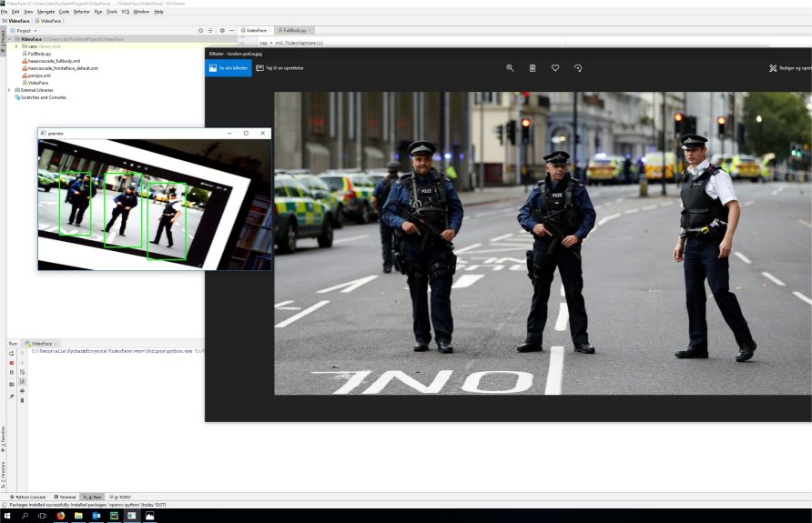Open Firefox from the taskbar
The width and height of the screenshot is (812, 523).
tap(61, 516)
